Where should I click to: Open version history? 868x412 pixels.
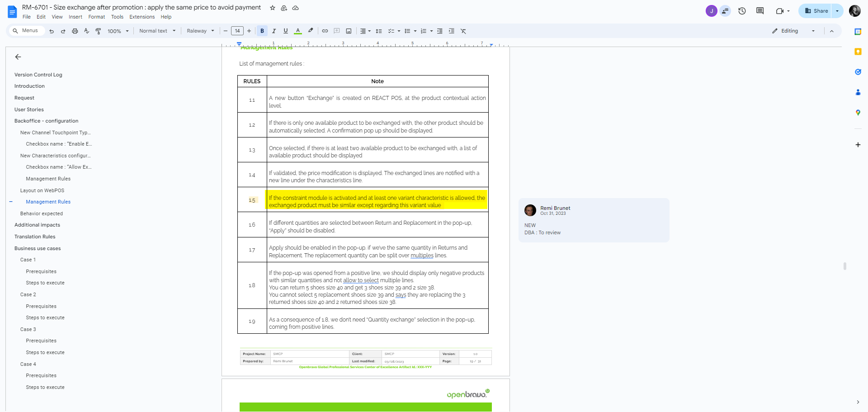point(742,11)
